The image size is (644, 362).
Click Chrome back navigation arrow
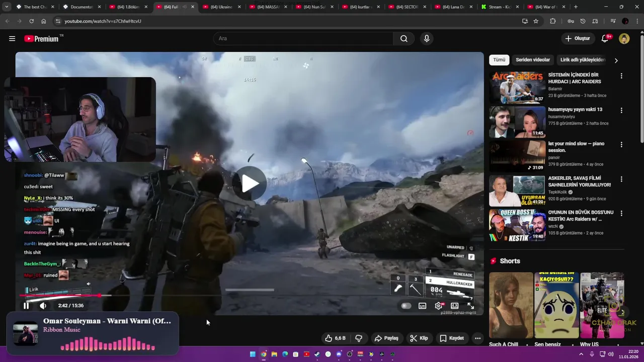tap(7, 21)
